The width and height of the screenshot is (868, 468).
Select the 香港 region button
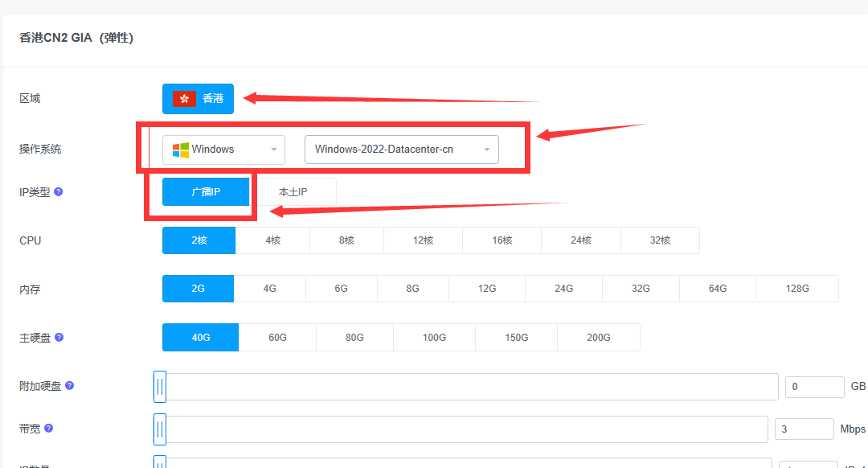pos(198,98)
